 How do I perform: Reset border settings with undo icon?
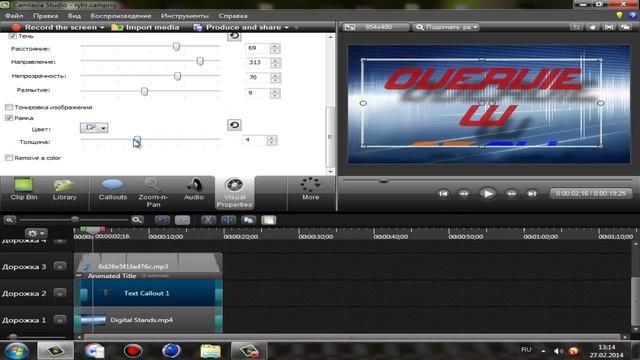coord(234,125)
